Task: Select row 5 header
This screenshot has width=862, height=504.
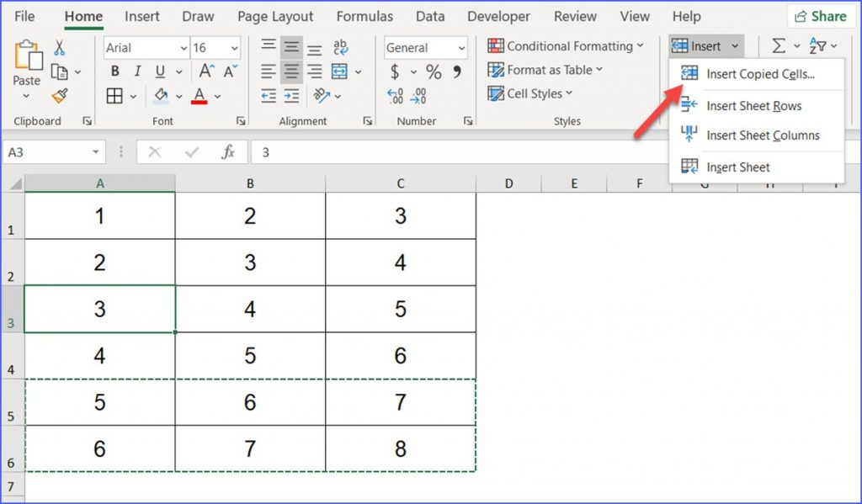Action: click(x=12, y=402)
